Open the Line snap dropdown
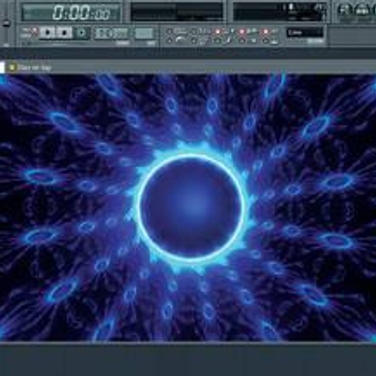 tap(305, 32)
